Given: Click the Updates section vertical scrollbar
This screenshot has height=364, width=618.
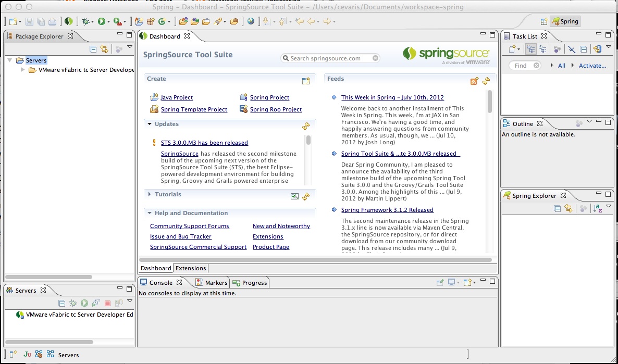Looking at the screenshot, I should click(308, 140).
